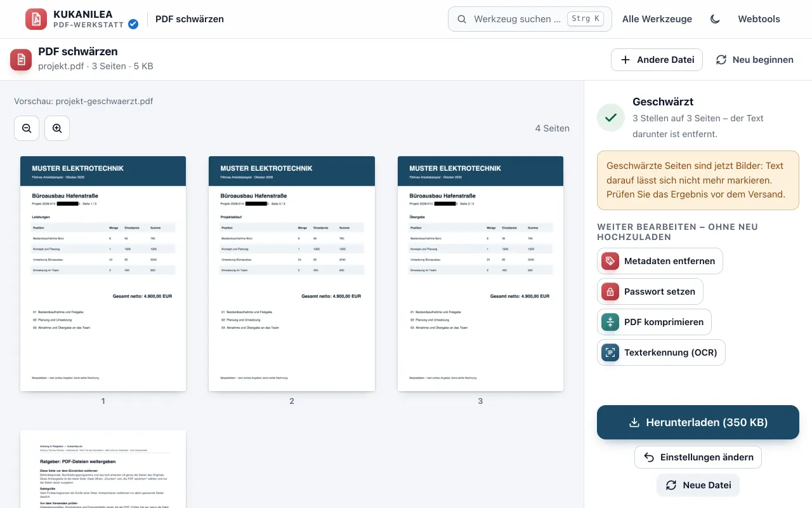This screenshot has width=812, height=508.
Task: Click Andere Datei button
Action: coord(657,60)
